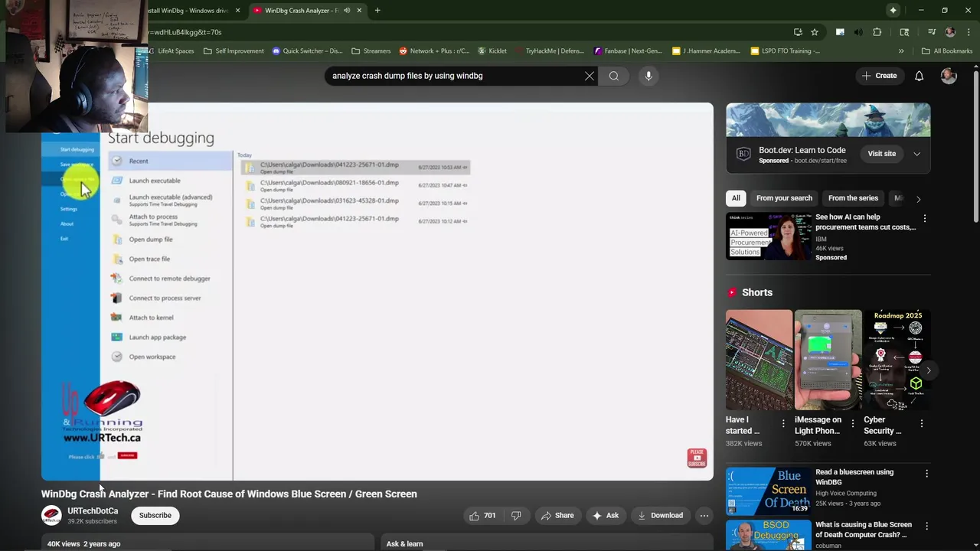Click the Chrome profile avatar
The height and width of the screenshot is (551, 980).
click(950, 32)
